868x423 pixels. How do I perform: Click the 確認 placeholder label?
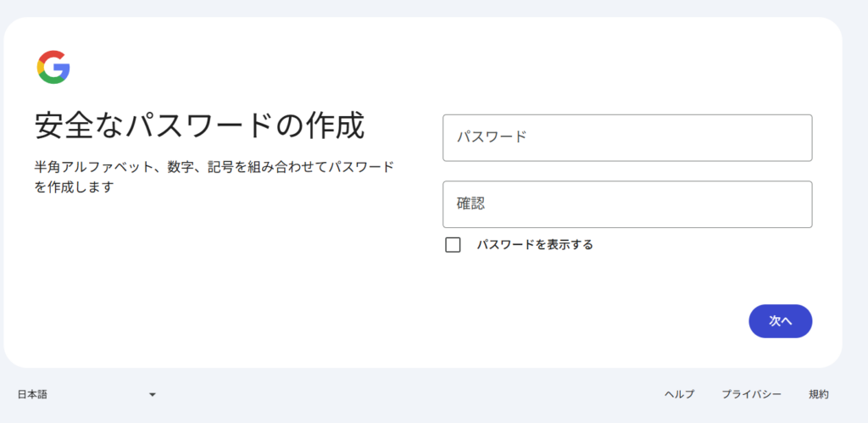coord(470,203)
